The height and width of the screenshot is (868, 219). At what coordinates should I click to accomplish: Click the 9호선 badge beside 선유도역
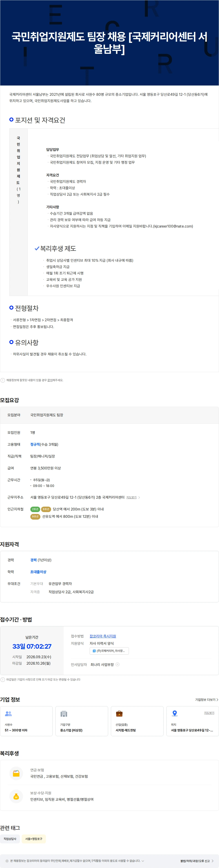tap(35, 517)
